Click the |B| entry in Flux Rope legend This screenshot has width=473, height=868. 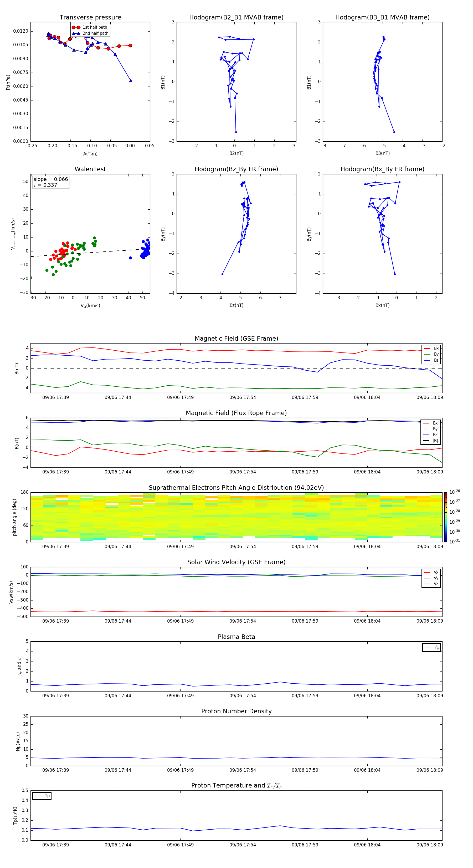coord(431,441)
